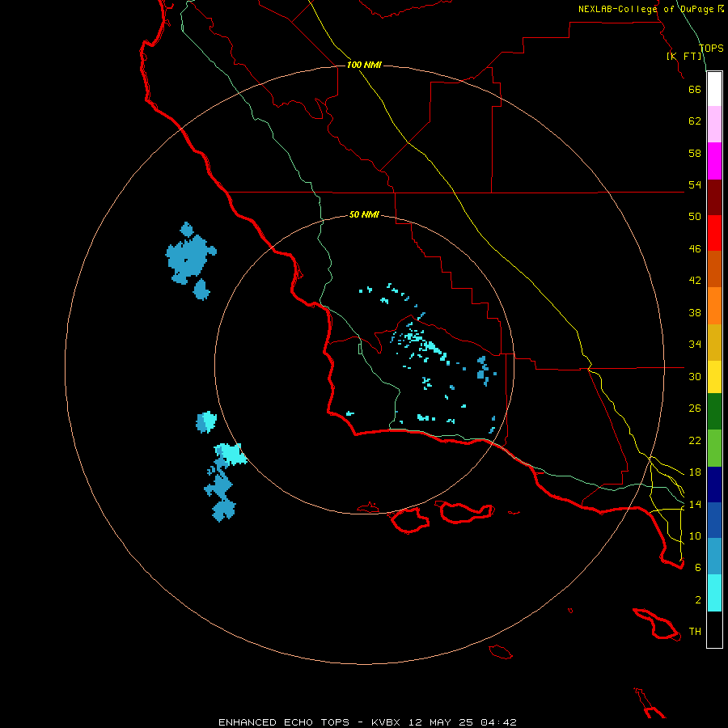This screenshot has width=728, height=728.
Task: Click legend value "18"
Action: pos(695,472)
